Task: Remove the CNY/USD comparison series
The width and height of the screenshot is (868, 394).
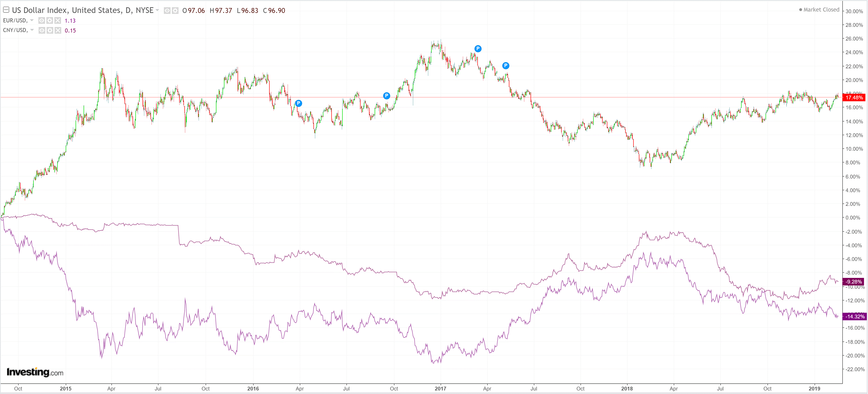Action: (58, 30)
